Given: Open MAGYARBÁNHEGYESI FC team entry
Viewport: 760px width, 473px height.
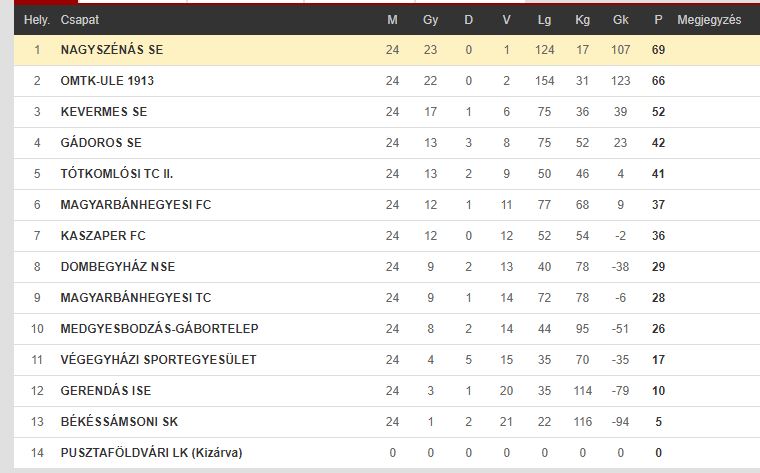Looking at the screenshot, I should [x=136, y=205].
